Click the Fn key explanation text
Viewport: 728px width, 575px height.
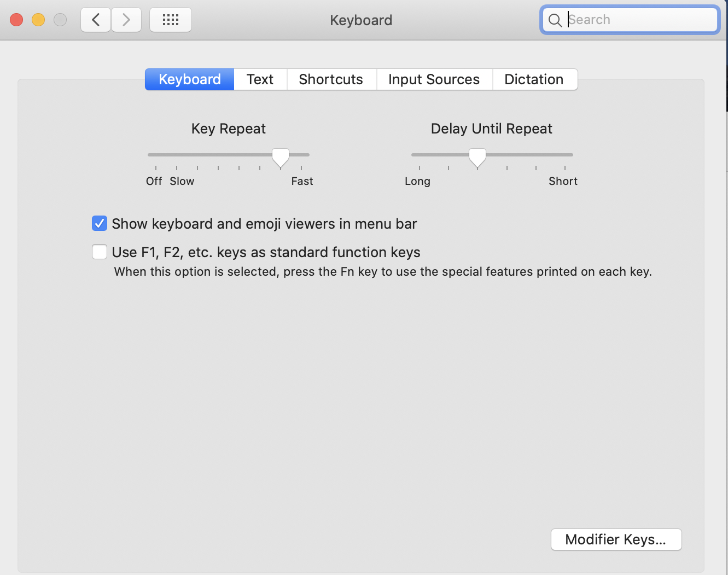coord(383,272)
